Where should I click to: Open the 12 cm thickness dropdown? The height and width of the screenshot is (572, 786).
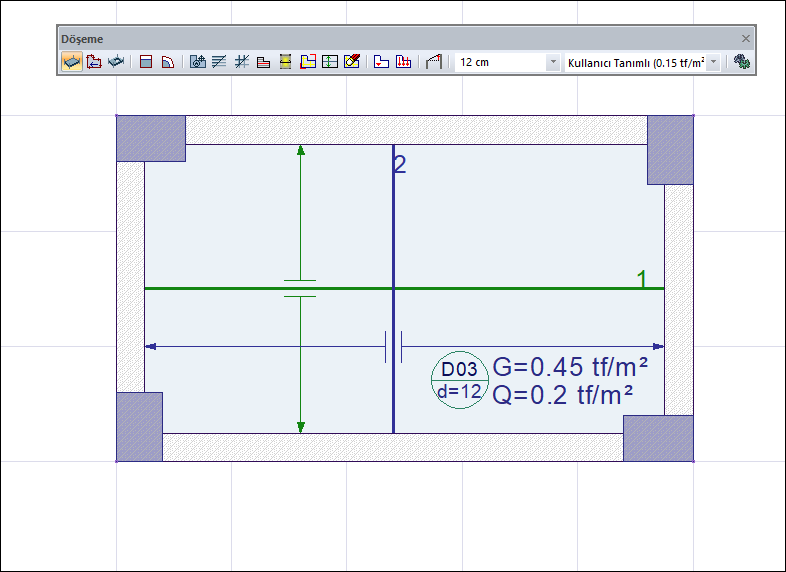[553, 62]
